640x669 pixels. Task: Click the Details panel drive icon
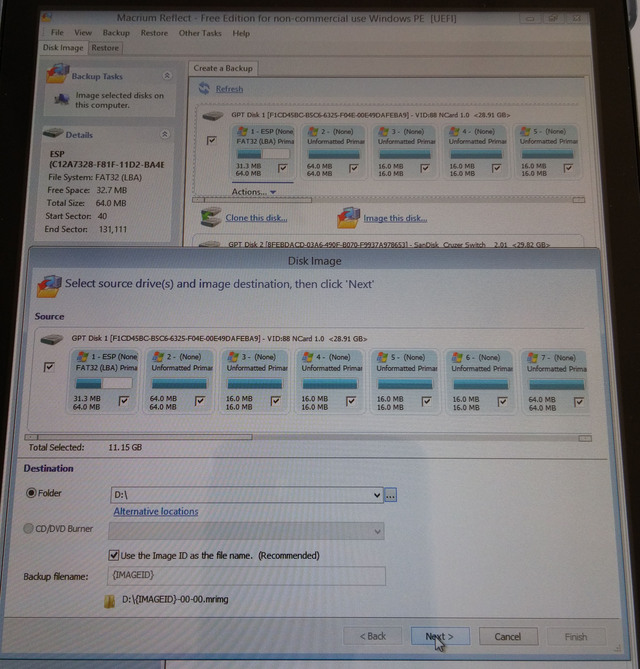tap(53, 133)
